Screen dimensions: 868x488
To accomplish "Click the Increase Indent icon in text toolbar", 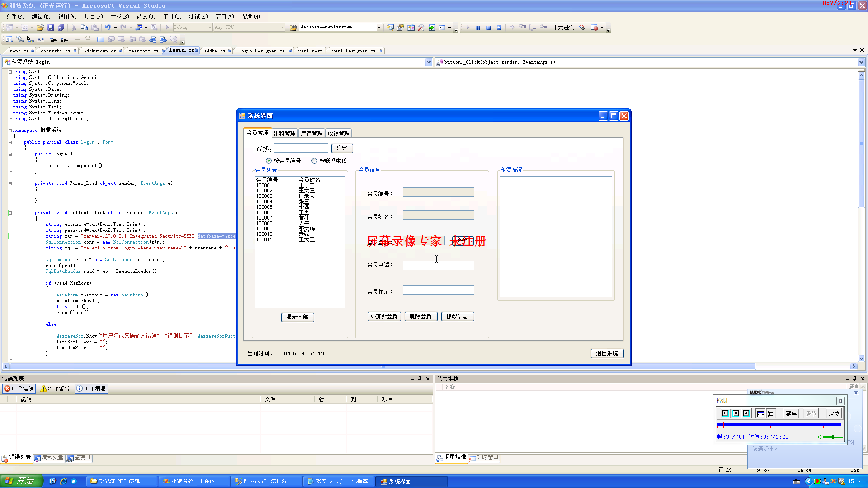I will pos(64,39).
